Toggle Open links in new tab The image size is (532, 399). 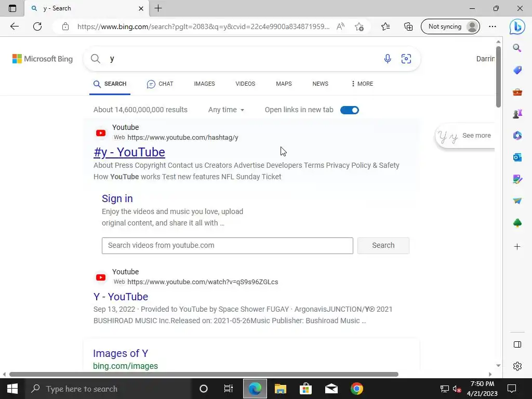pyautogui.click(x=350, y=110)
